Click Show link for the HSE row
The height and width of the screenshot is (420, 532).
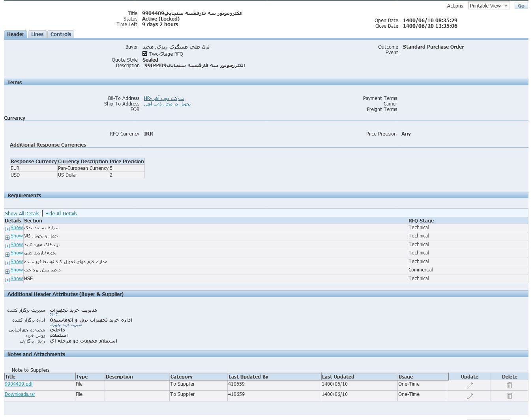pyautogui.click(x=17, y=279)
